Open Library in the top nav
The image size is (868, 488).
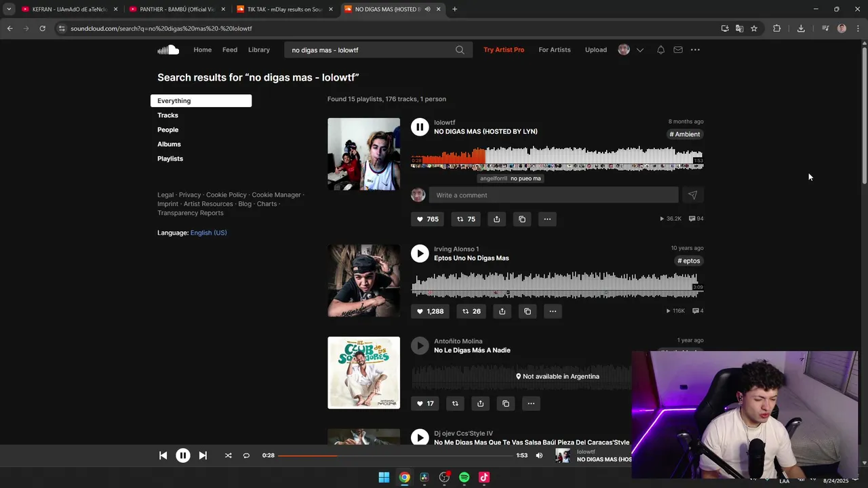point(259,49)
